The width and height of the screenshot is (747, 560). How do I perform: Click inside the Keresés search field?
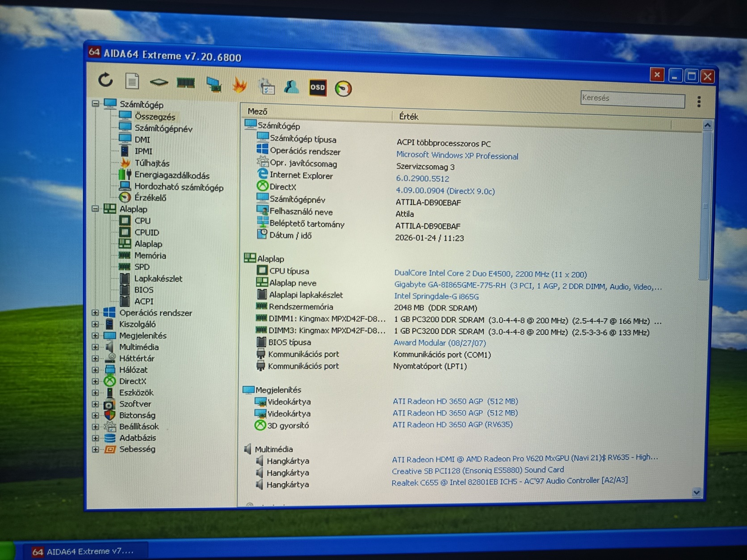pyautogui.click(x=632, y=99)
